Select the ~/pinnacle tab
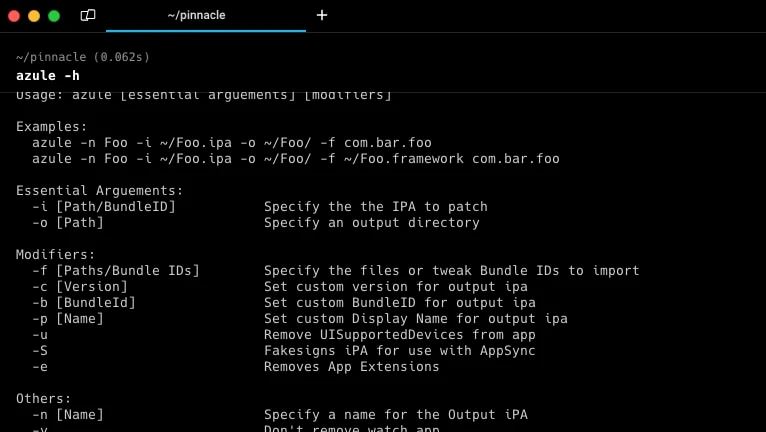 pyautogui.click(x=206, y=15)
